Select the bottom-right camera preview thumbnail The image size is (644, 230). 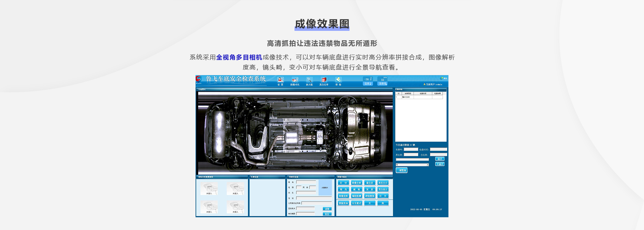(x=235, y=207)
